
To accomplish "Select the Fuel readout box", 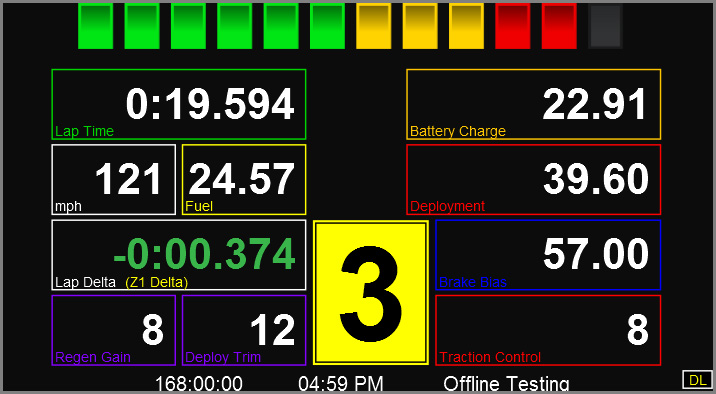I will [244, 179].
